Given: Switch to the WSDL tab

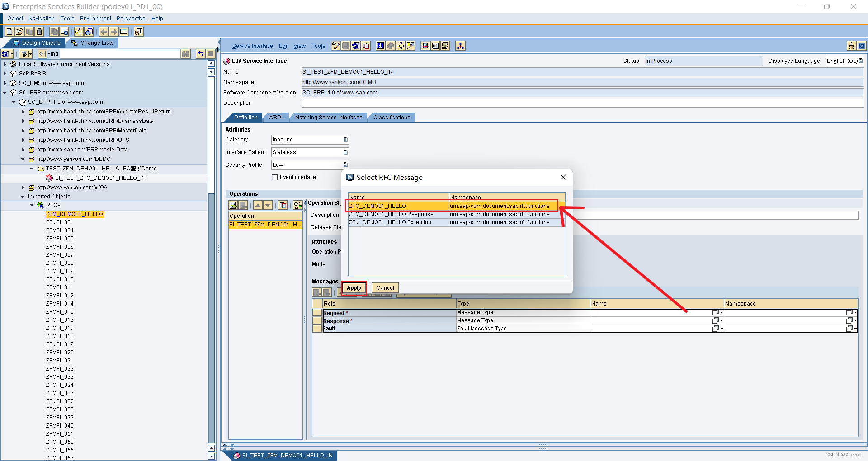Looking at the screenshot, I should point(276,118).
